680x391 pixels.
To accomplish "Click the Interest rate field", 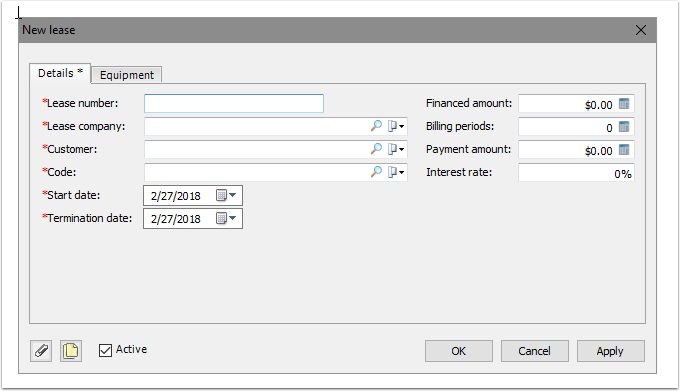I will 576,173.
